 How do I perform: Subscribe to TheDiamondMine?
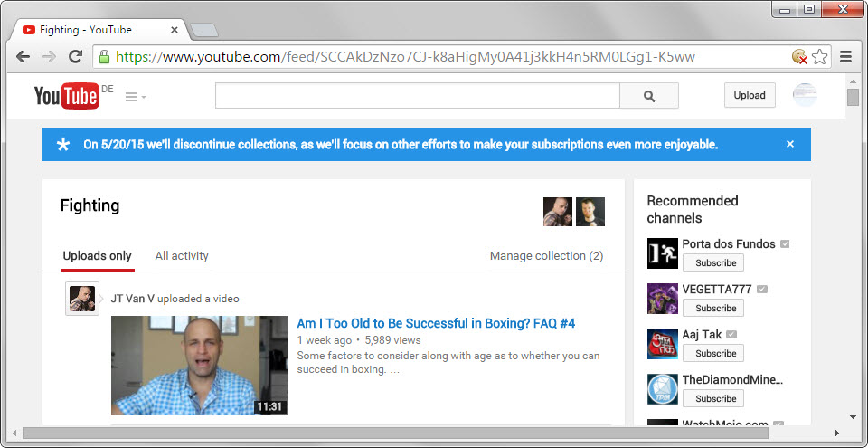click(713, 398)
